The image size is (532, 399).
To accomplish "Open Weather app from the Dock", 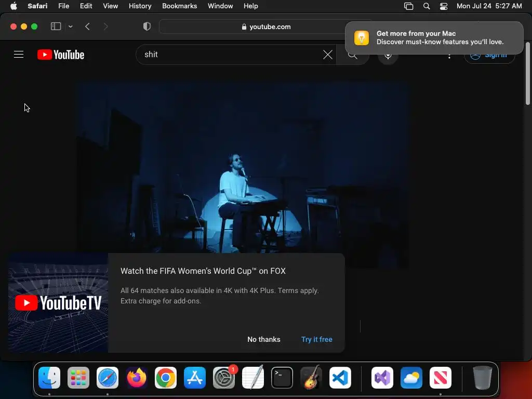I will [411, 377].
